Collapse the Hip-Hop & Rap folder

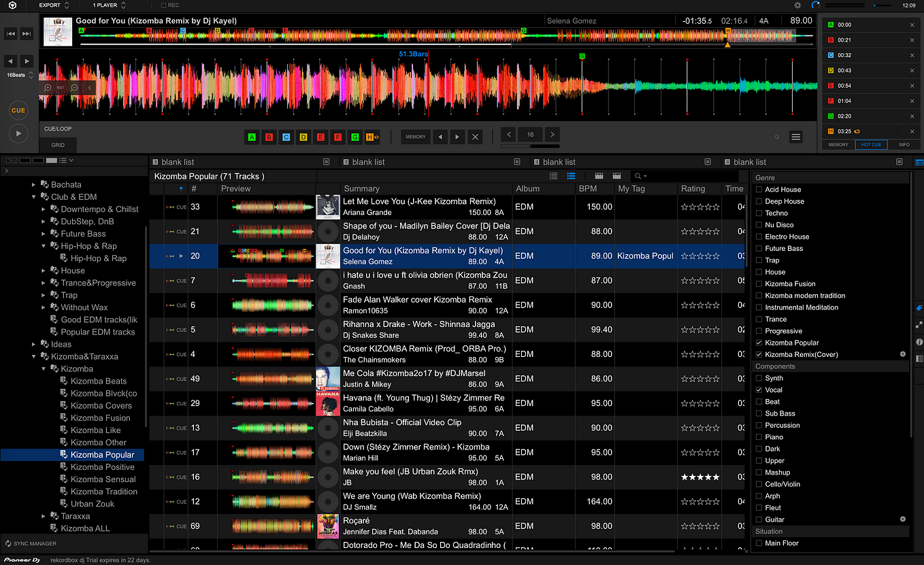(x=44, y=246)
